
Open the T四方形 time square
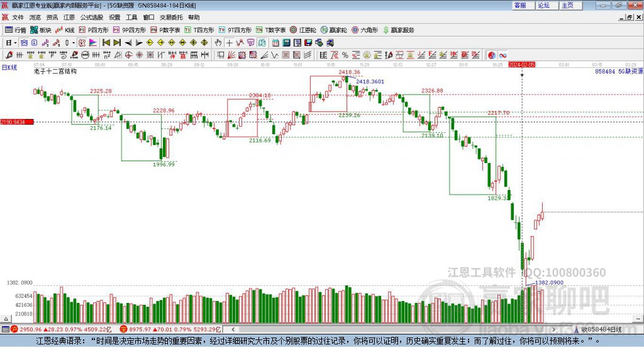point(199,30)
